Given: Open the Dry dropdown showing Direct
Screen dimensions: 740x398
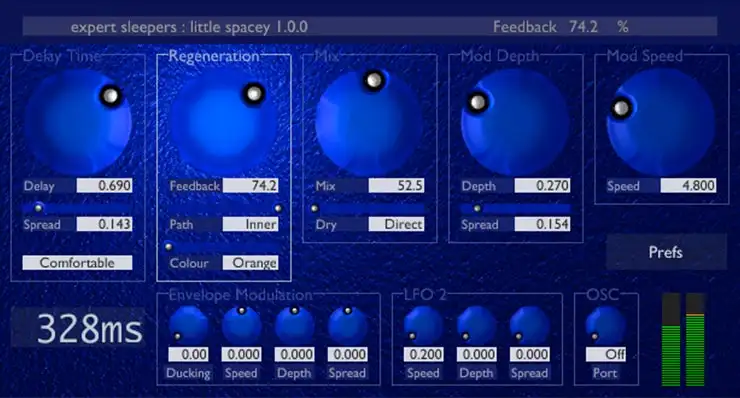Looking at the screenshot, I should point(396,224).
